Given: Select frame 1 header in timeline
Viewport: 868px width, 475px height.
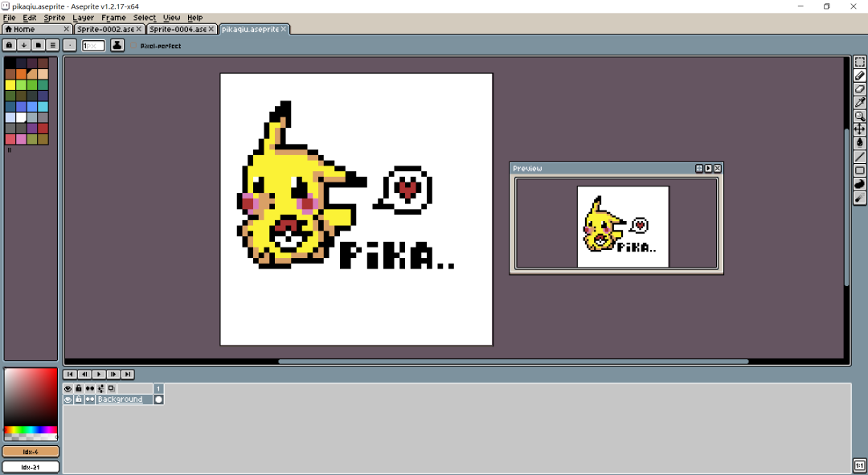Looking at the screenshot, I should [158, 389].
